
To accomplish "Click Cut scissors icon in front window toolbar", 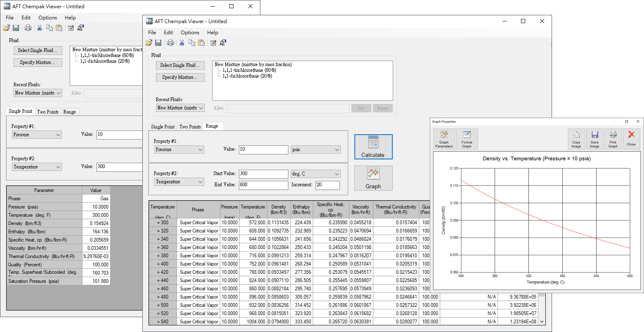I will pyautogui.click(x=182, y=43).
